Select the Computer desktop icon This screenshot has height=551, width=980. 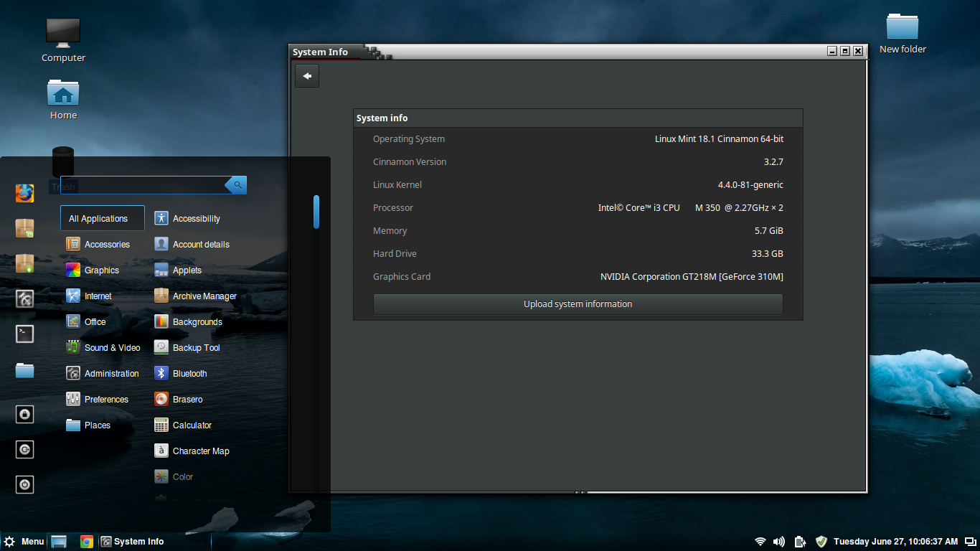click(x=63, y=40)
